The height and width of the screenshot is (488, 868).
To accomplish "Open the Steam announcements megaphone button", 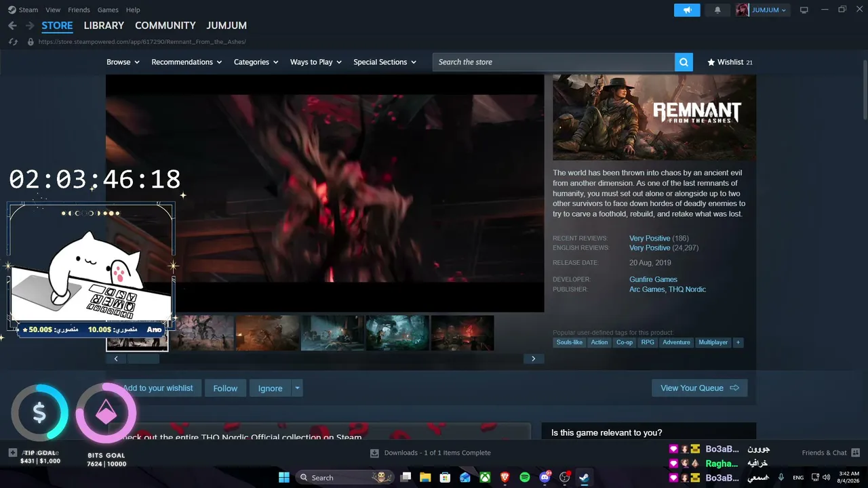I will pyautogui.click(x=687, y=10).
